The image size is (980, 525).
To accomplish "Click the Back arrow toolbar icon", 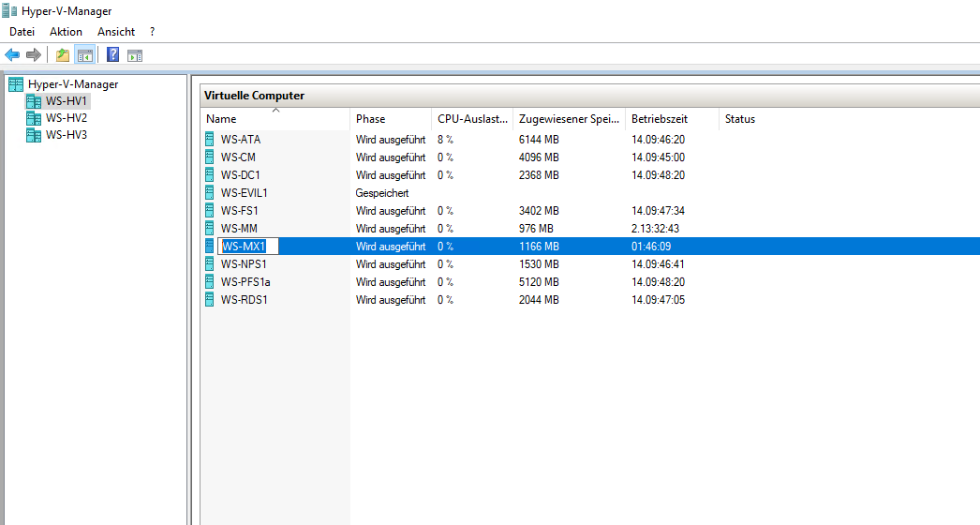I will click(x=12, y=55).
